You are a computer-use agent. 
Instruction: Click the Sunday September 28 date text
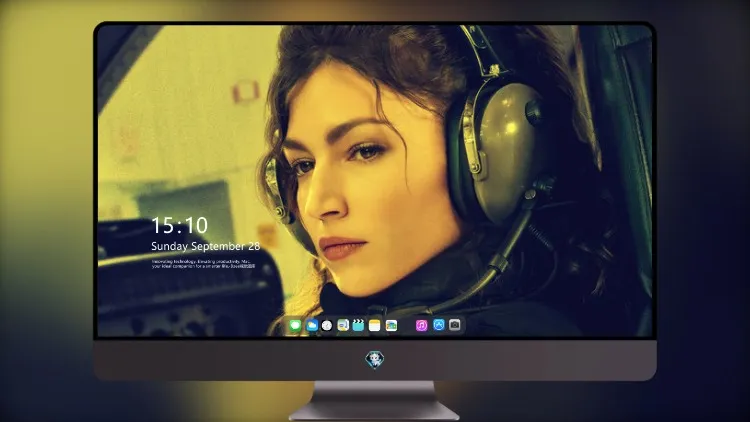[x=206, y=246]
